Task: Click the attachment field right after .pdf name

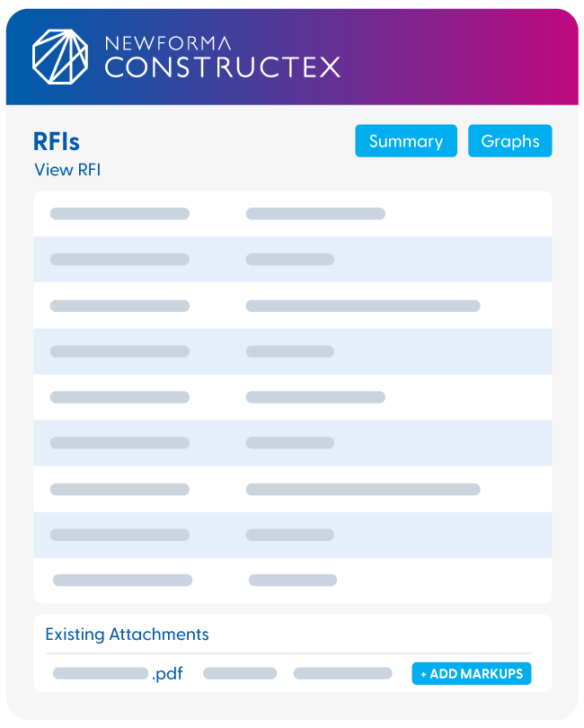Action: pos(240,673)
